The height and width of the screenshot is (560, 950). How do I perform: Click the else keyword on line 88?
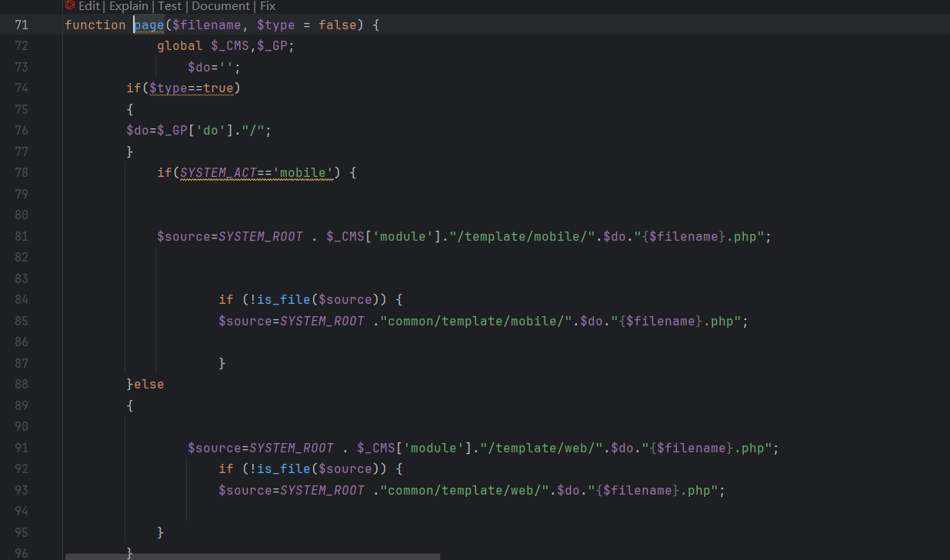149,384
